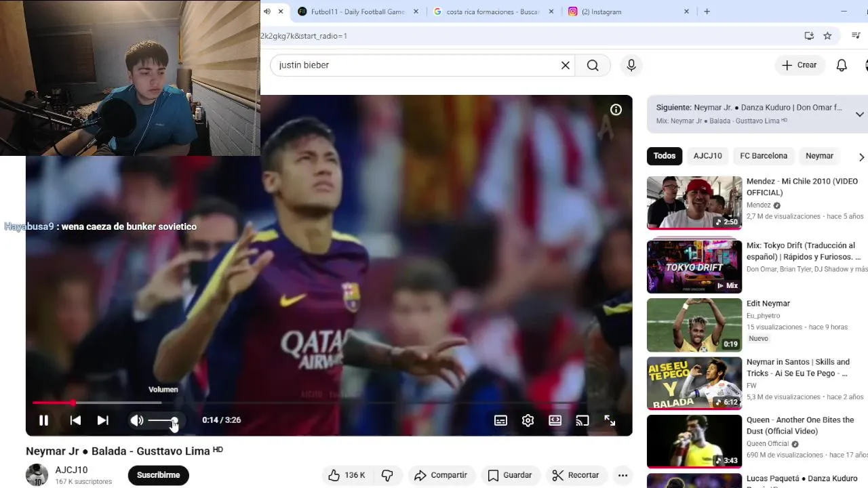Click the Compartir button

(x=441, y=475)
